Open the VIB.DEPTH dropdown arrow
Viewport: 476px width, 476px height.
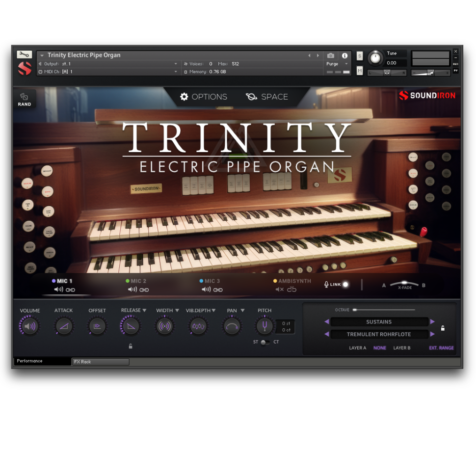click(x=214, y=310)
